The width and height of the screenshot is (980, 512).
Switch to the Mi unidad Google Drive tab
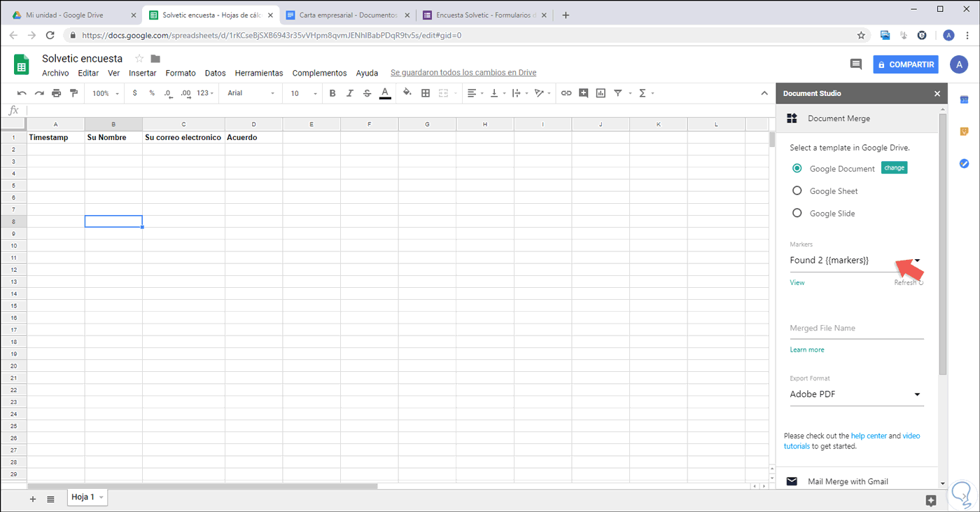pyautogui.click(x=72, y=15)
